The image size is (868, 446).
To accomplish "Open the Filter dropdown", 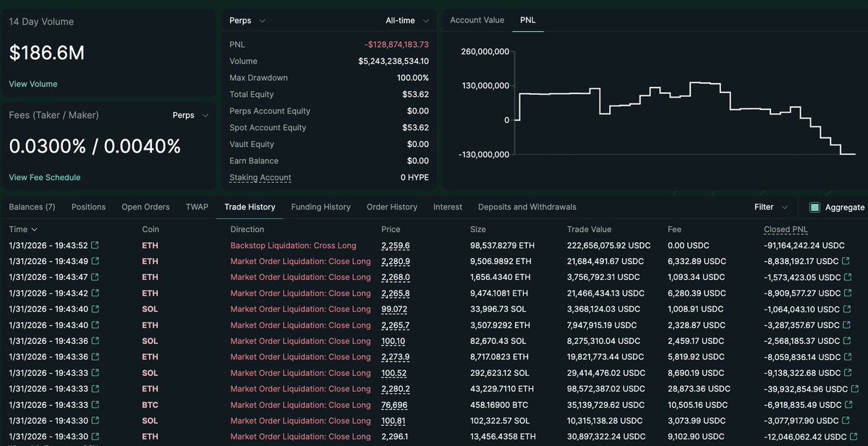I will (770, 207).
